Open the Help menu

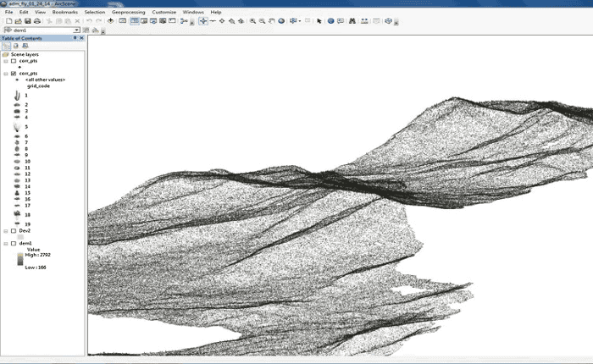coord(216,12)
